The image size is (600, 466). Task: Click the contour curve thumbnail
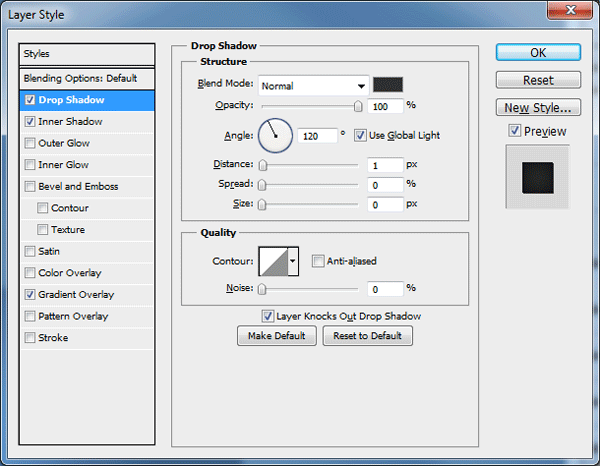pos(274,261)
